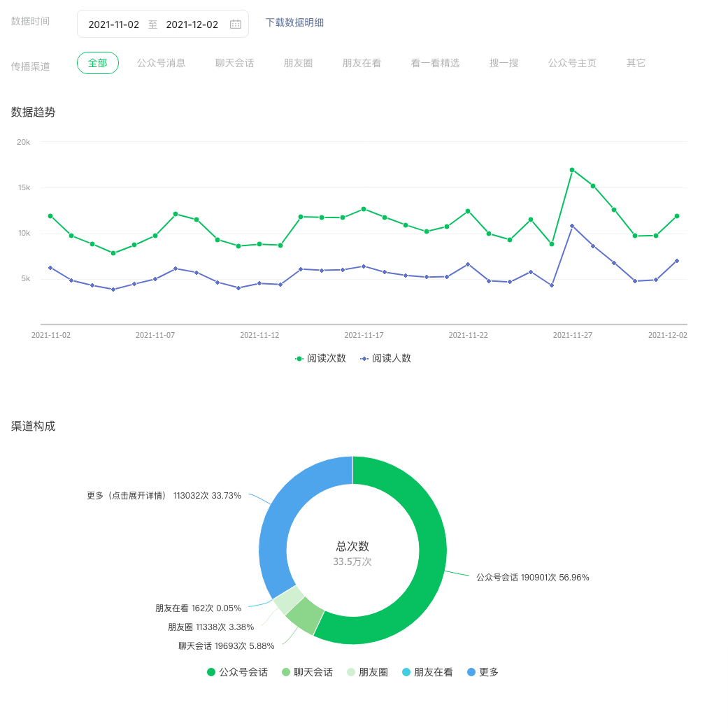Toggle the 更多 blue legend dot
The height and width of the screenshot is (728, 728).
pyautogui.click(x=471, y=672)
